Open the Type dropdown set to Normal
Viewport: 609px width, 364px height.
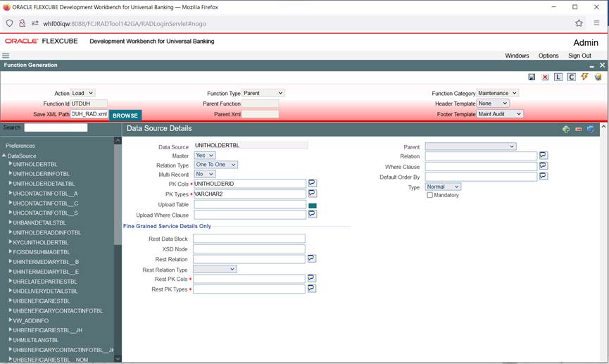coord(443,187)
